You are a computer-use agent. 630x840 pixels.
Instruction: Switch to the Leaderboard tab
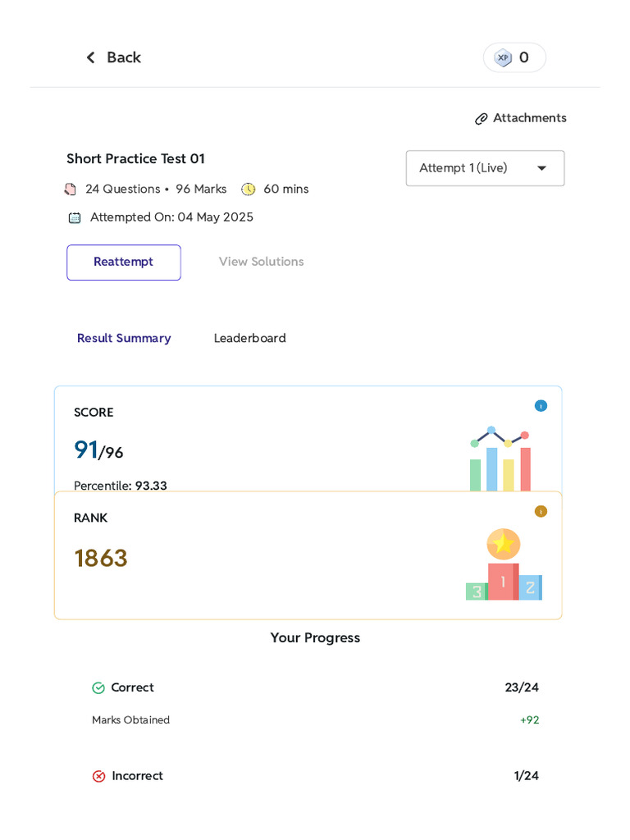(249, 338)
